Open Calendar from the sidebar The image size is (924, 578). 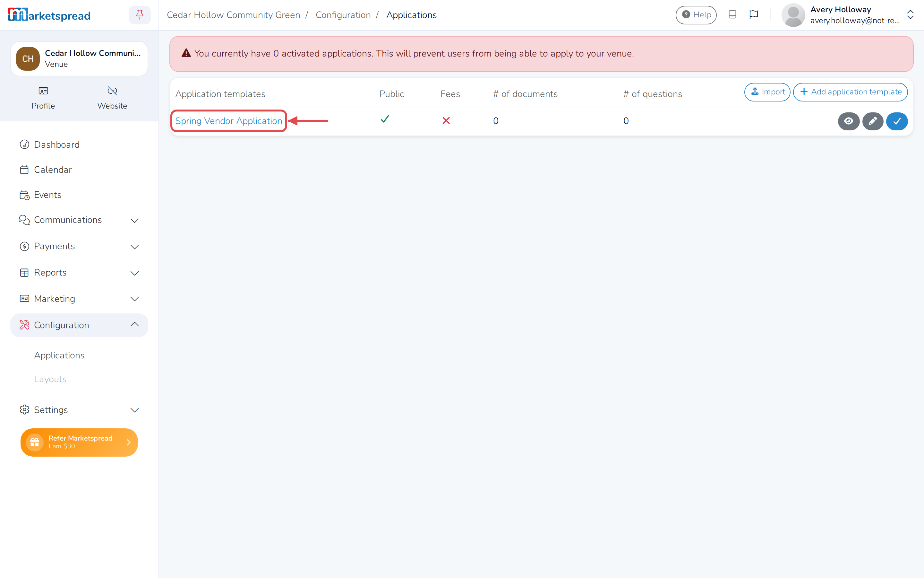coord(53,170)
